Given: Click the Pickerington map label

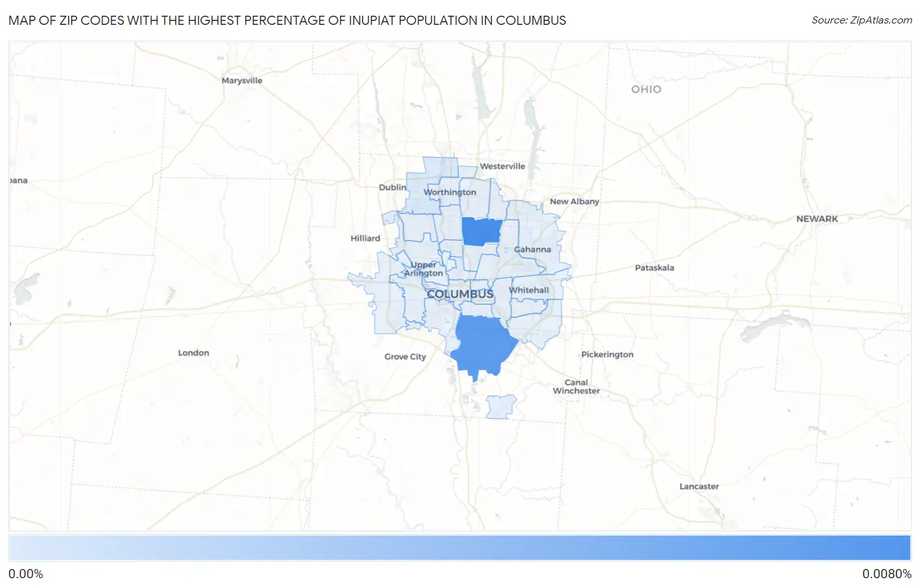Looking at the screenshot, I should point(607,355).
